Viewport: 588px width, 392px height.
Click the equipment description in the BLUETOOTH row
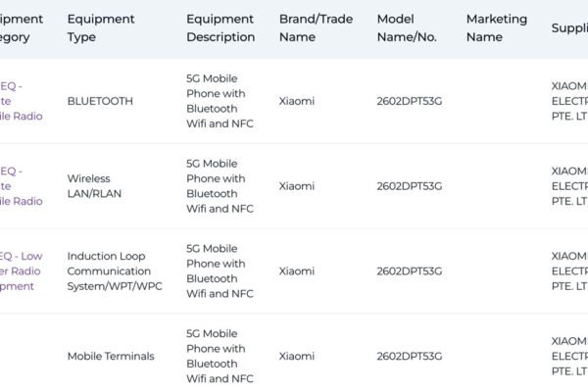220,101
